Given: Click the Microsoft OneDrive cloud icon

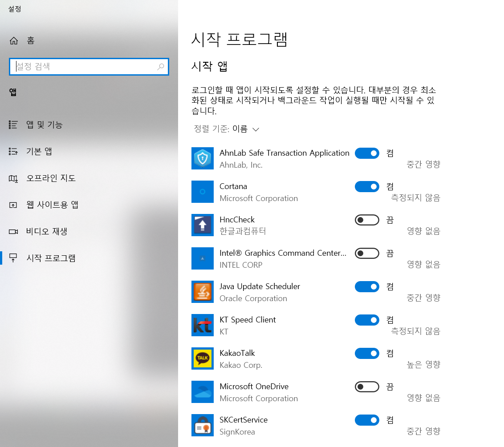Looking at the screenshot, I should pyautogui.click(x=203, y=392).
